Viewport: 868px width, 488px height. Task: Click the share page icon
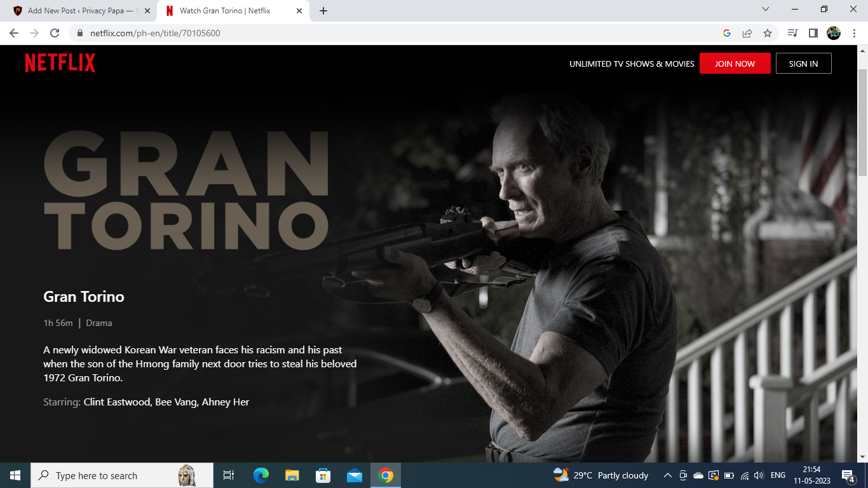pos(747,33)
